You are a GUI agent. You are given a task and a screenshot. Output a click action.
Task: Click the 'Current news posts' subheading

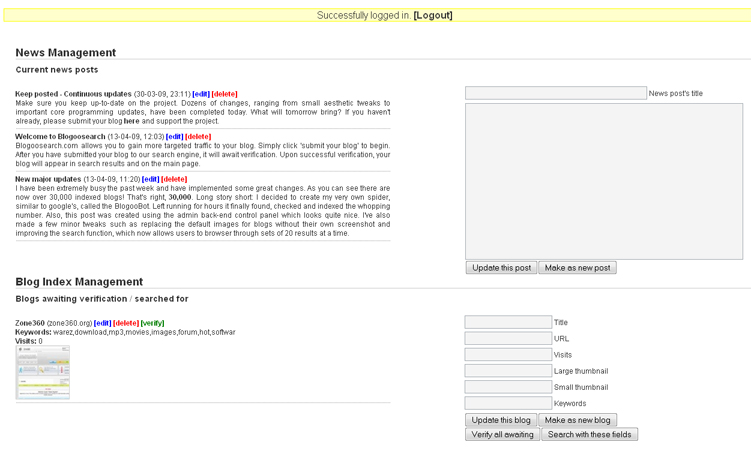[x=57, y=70]
